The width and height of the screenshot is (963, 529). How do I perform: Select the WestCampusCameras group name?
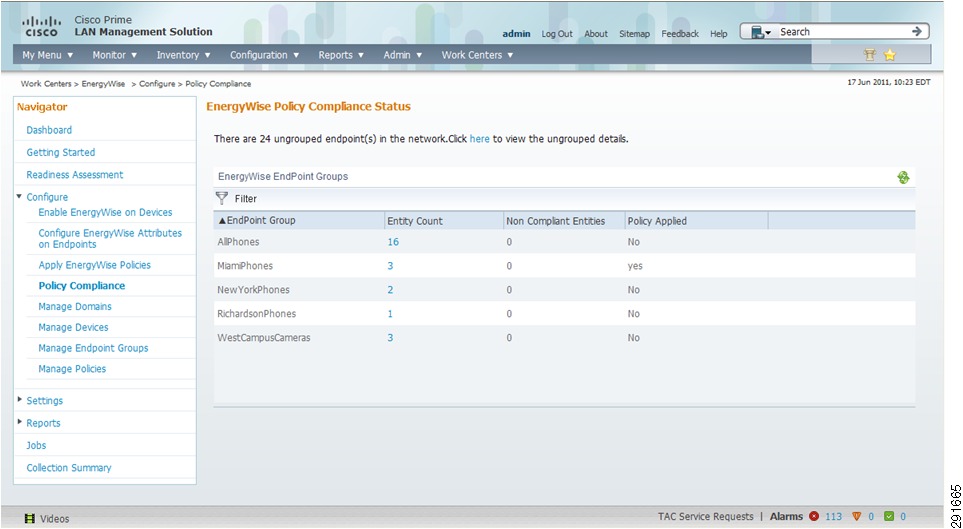point(263,337)
